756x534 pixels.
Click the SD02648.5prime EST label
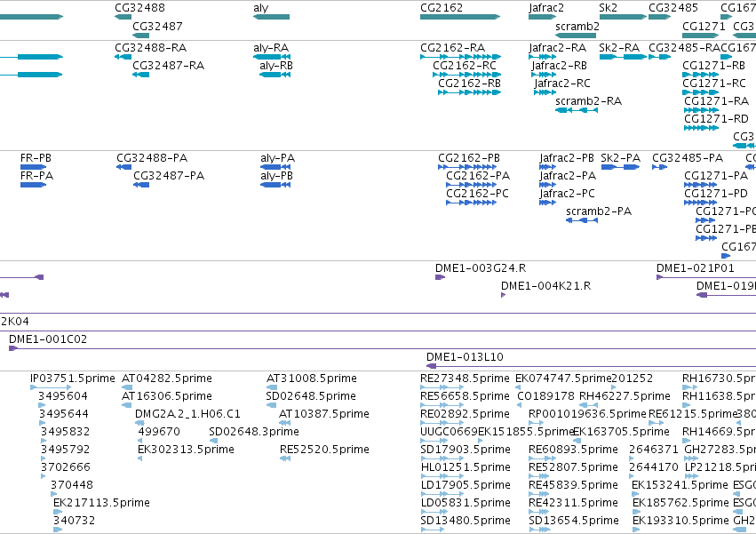311,396
